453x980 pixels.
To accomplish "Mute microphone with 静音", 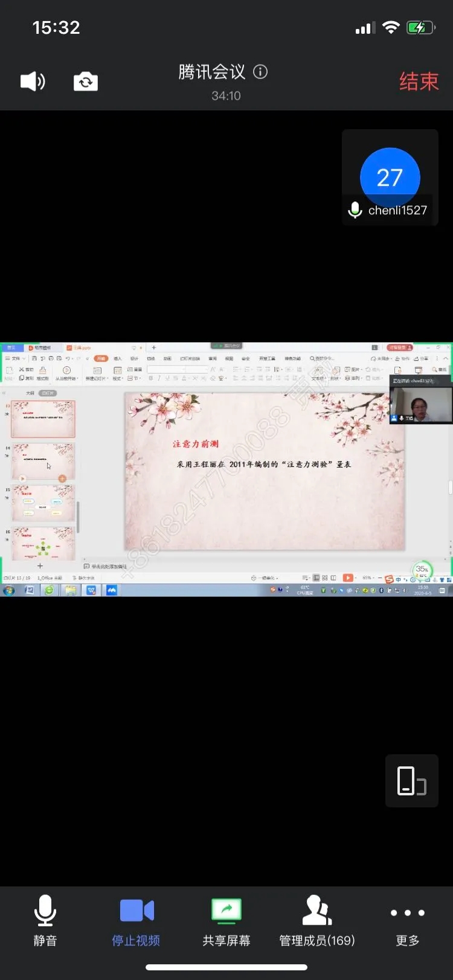I will (x=45, y=920).
